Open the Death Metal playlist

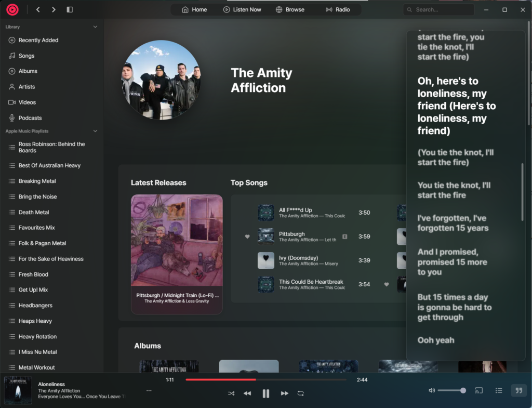34,212
